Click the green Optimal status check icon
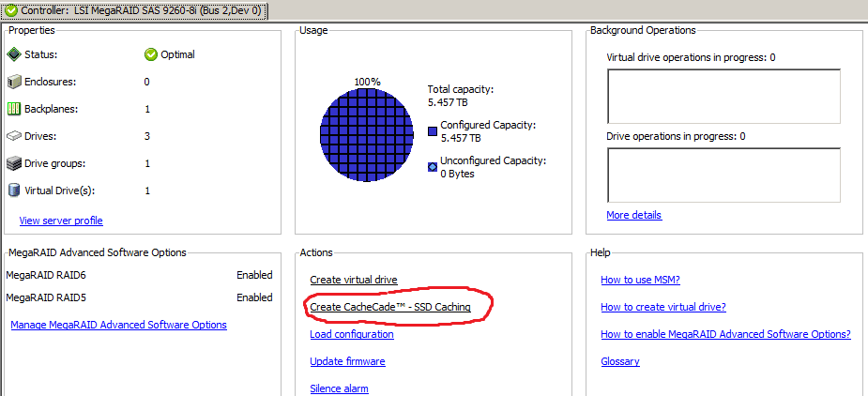This screenshot has width=868, height=396. coord(150,54)
